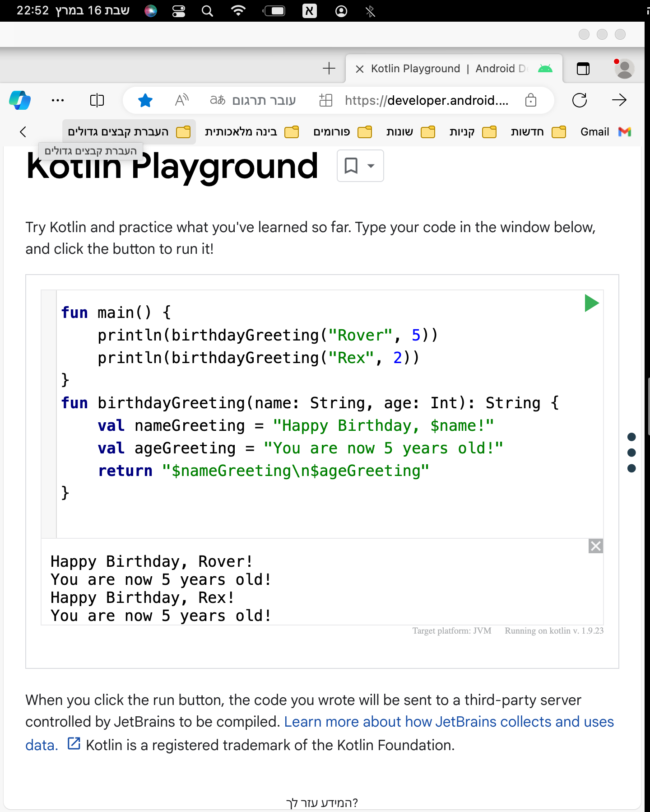The width and height of the screenshot is (650, 812).
Task: Click the return statement code line
Action: 263,471
